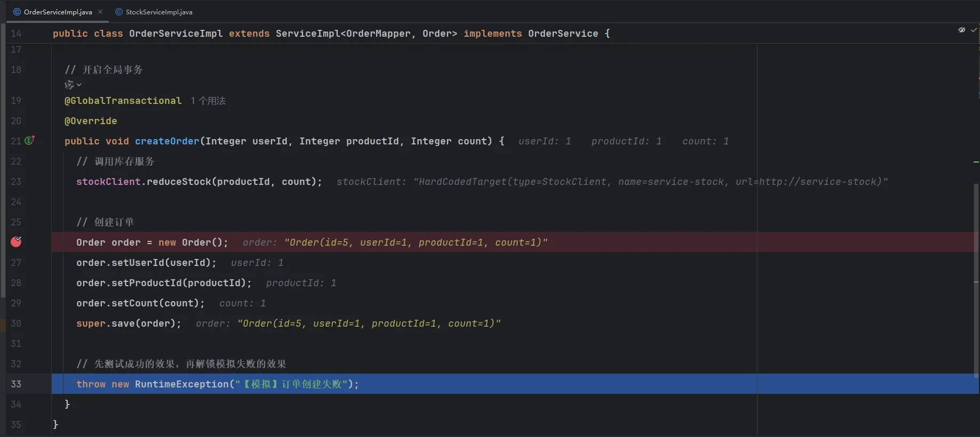Click the 'productId: 1' hint on line 21
980x437 pixels.
pyautogui.click(x=626, y=141)
